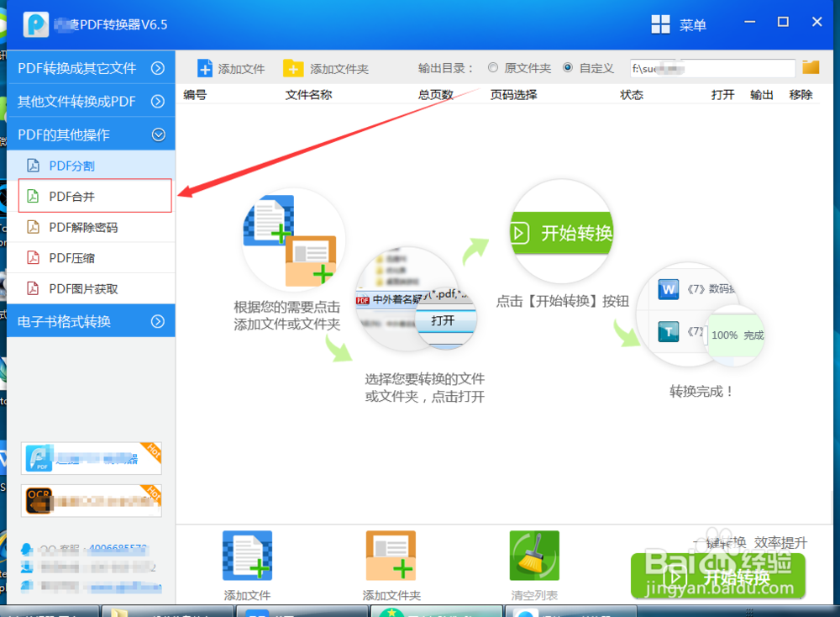The width and height of the screenshot is (840, 617).
Task: Expand PDF转换成其它文件 section arrow
Action: tap(158, 68)
